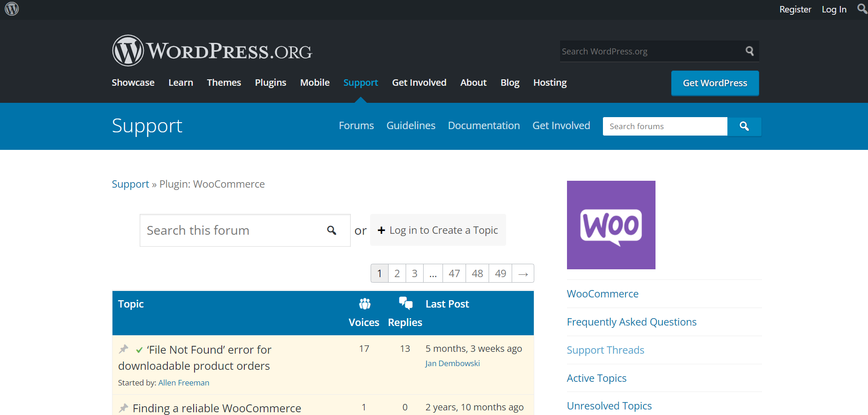Go to next page arrow in pagination
The width and height of the screenshot is (868, 415).
click(523, 273)
